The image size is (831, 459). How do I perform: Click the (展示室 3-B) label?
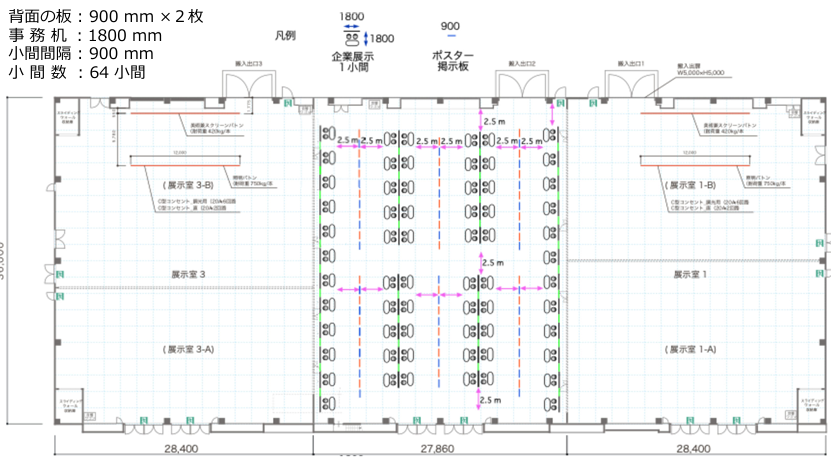coord(187,185)
